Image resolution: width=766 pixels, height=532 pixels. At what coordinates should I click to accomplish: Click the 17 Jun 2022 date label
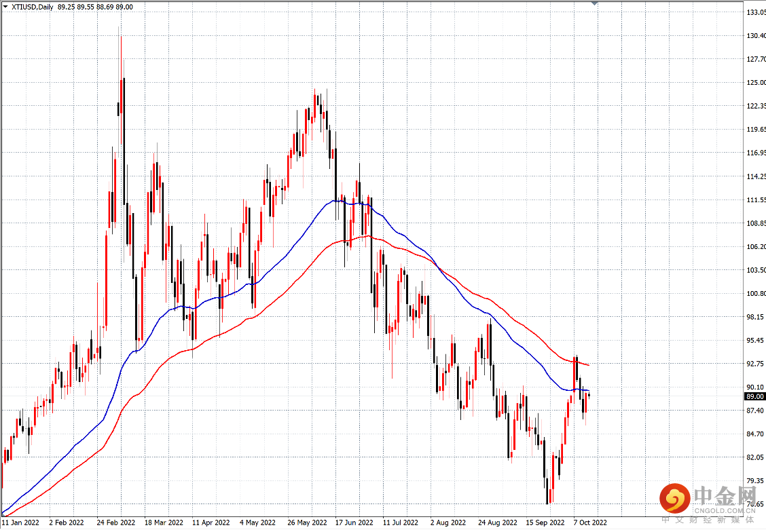(354, 522)
